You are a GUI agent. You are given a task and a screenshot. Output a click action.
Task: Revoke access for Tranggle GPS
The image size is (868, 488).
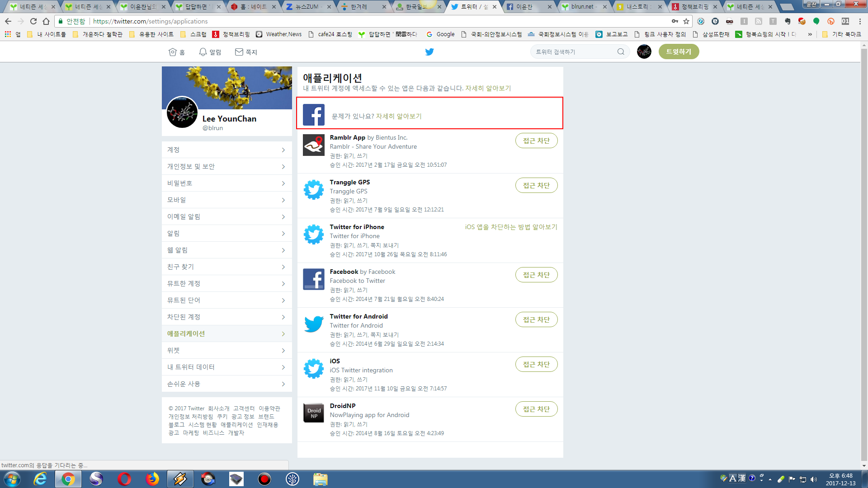click(x=536, y=185)
